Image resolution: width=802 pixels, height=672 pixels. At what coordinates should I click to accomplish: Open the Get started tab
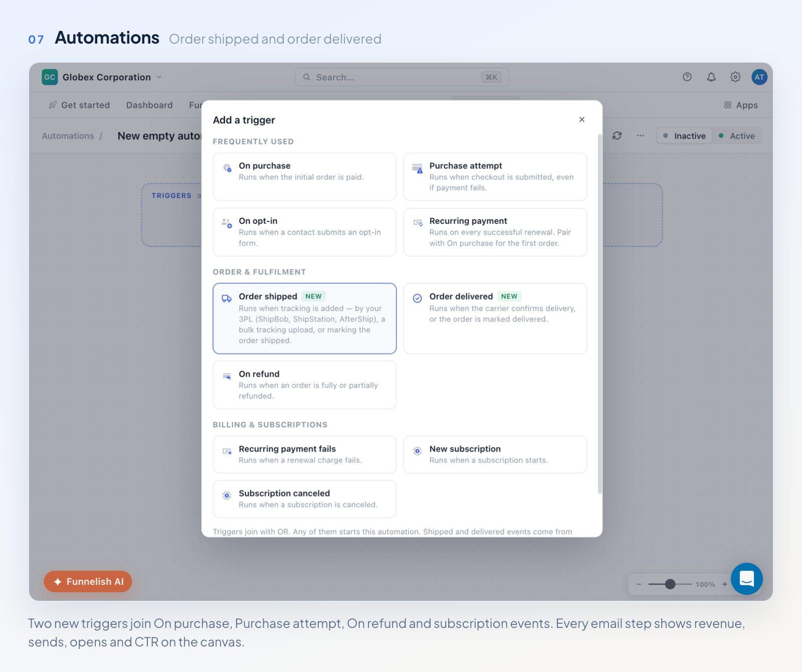click(79, 105)
